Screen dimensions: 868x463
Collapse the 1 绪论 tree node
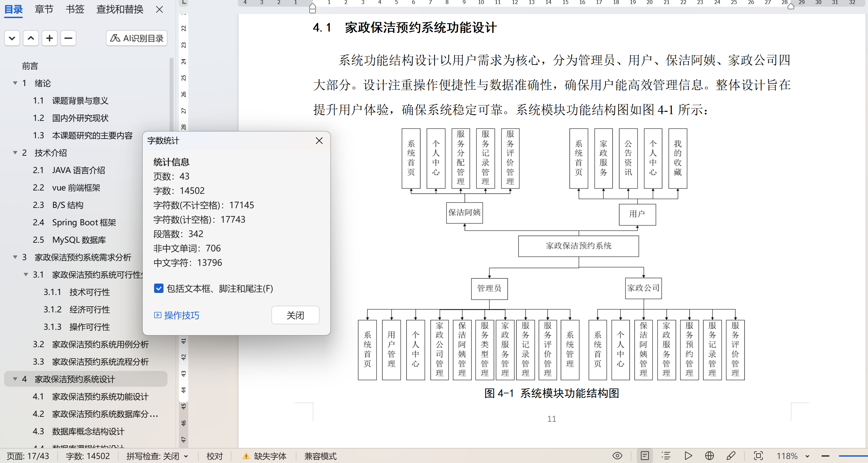click(15, 83)
